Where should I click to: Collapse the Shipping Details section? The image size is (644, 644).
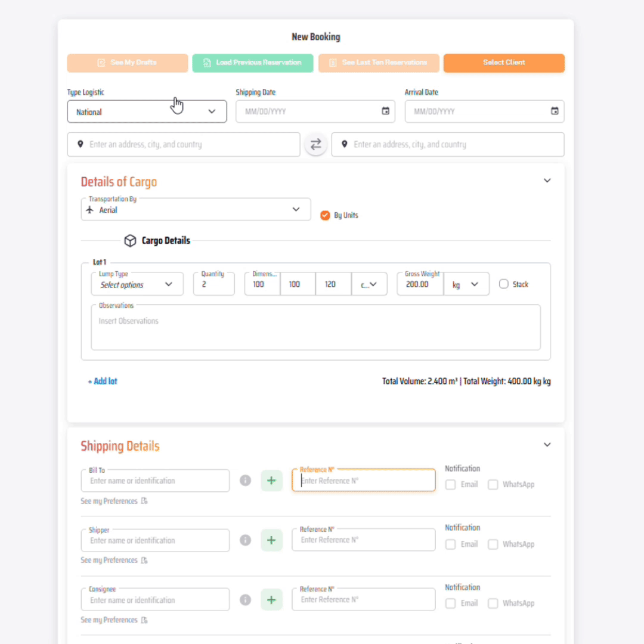(x=547, y=445)
